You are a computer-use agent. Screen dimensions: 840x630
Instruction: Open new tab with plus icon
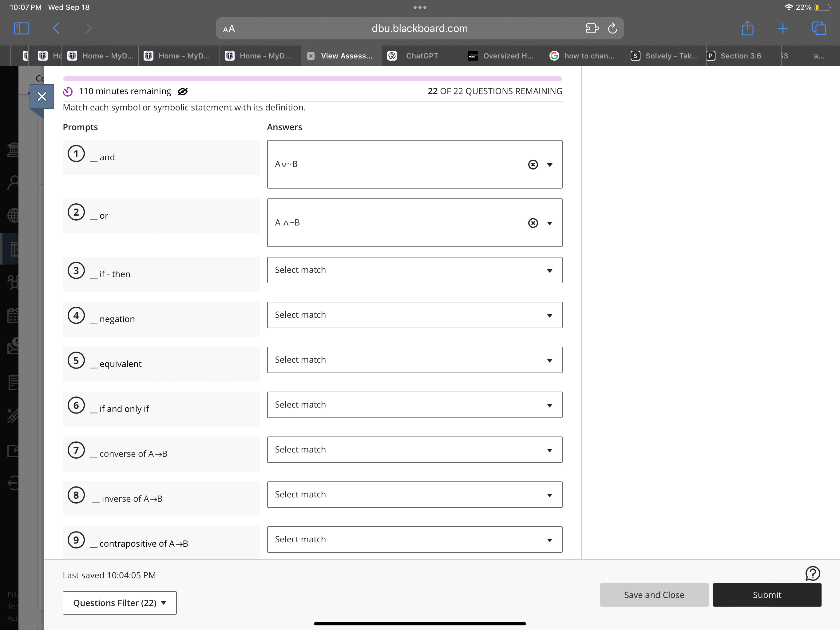pyautogui.click(x=783, y=29)
